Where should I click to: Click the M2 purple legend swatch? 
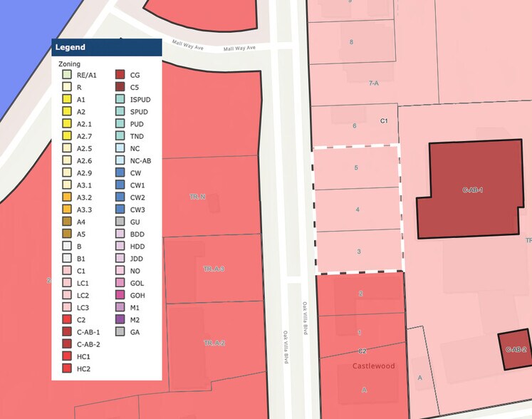(120, 319)
